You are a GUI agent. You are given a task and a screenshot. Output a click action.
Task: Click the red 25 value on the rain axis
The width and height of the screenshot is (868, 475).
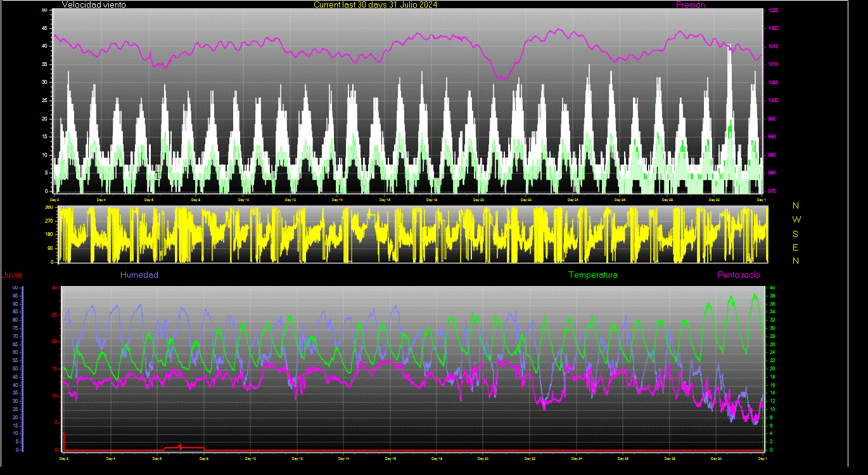54,315
